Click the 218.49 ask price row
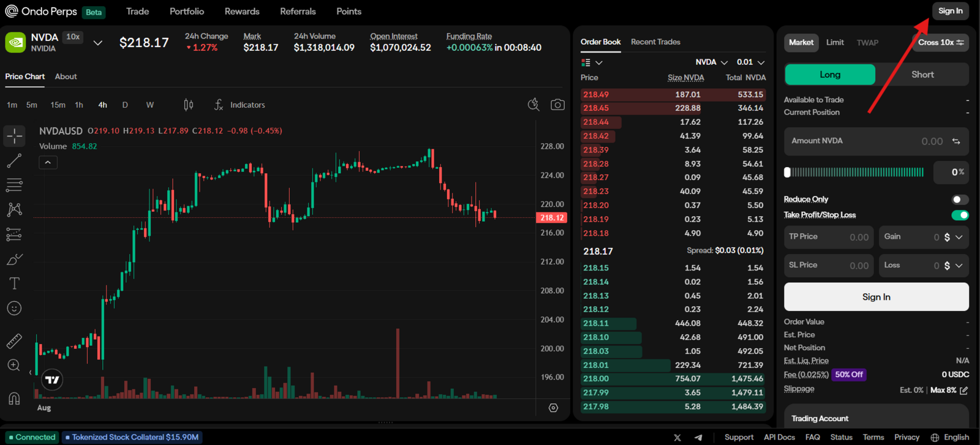 pyautogui.click(x=673, y=95)
